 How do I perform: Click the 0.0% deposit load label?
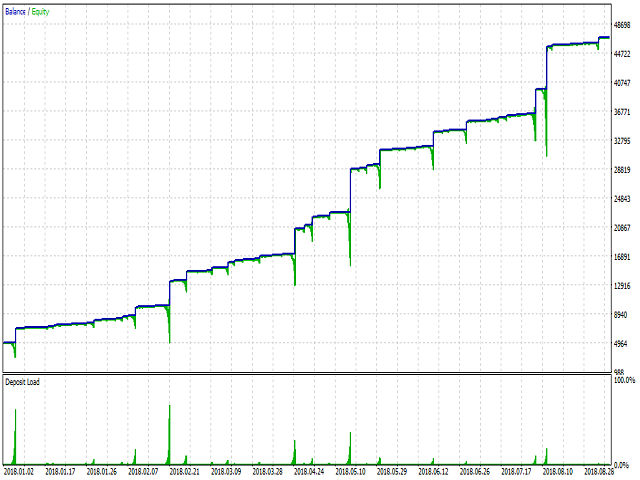click(x=622, y=465)
